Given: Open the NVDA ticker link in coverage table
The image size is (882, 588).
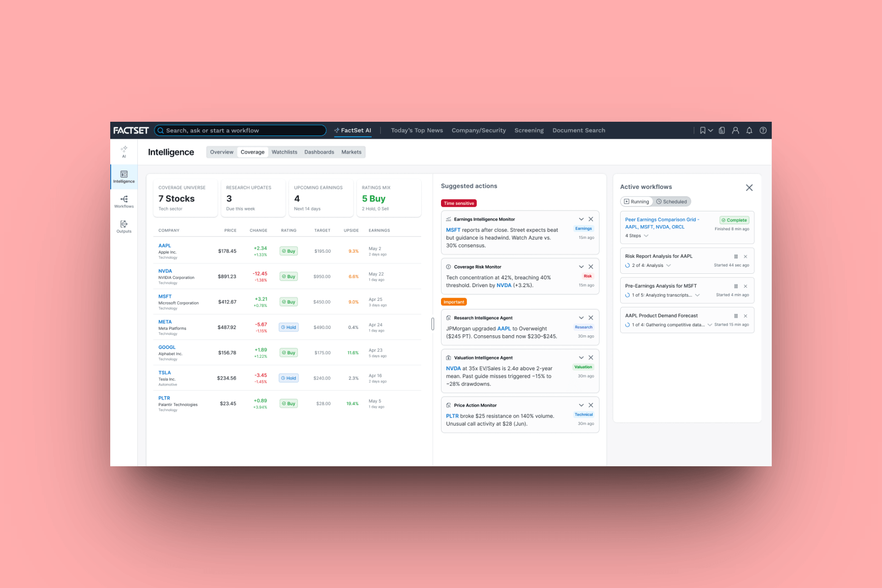Looking at the screenshot, I should coord(165,271).
